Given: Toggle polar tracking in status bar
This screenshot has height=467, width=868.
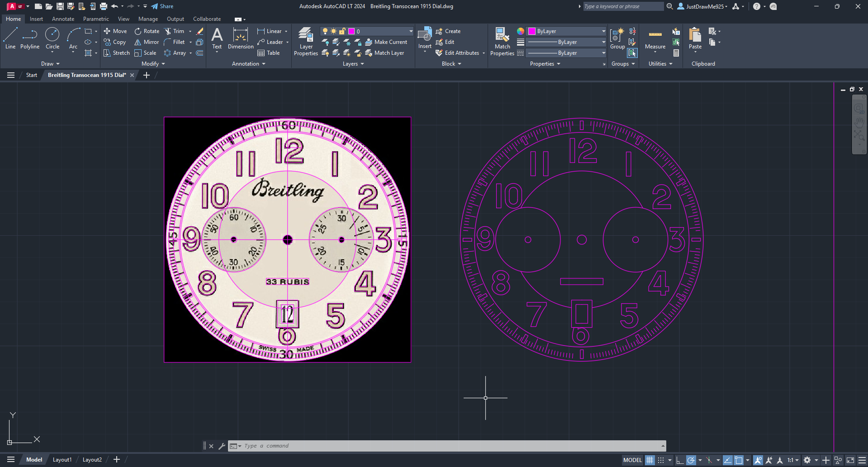Looking at the screenshot, I should click(691, 460).
